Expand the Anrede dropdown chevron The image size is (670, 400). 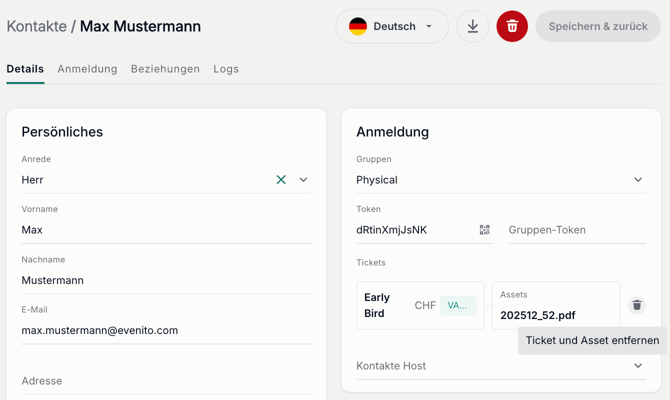[303, 180]
